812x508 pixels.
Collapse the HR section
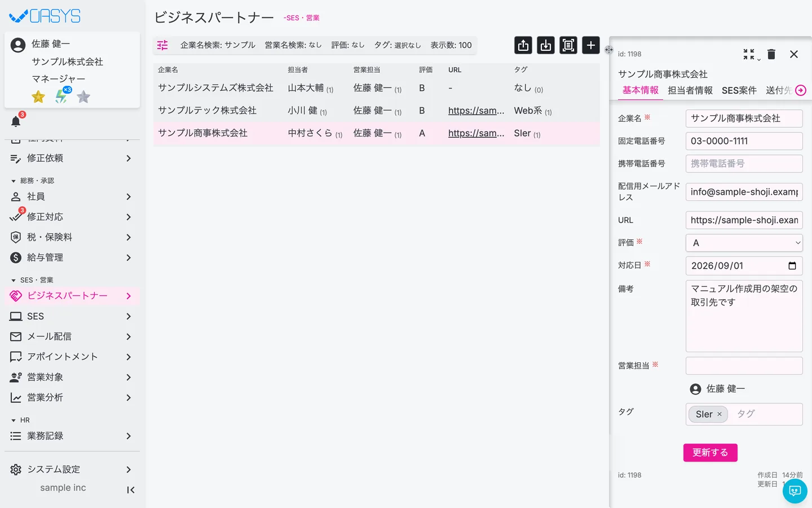(x=20, y=420)
